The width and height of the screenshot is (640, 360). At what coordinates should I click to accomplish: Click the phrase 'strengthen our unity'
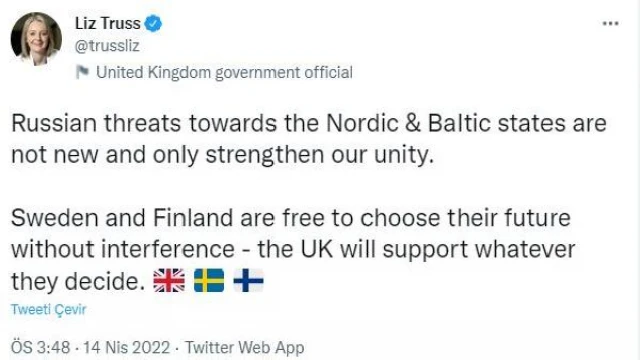tap(318, 155)
